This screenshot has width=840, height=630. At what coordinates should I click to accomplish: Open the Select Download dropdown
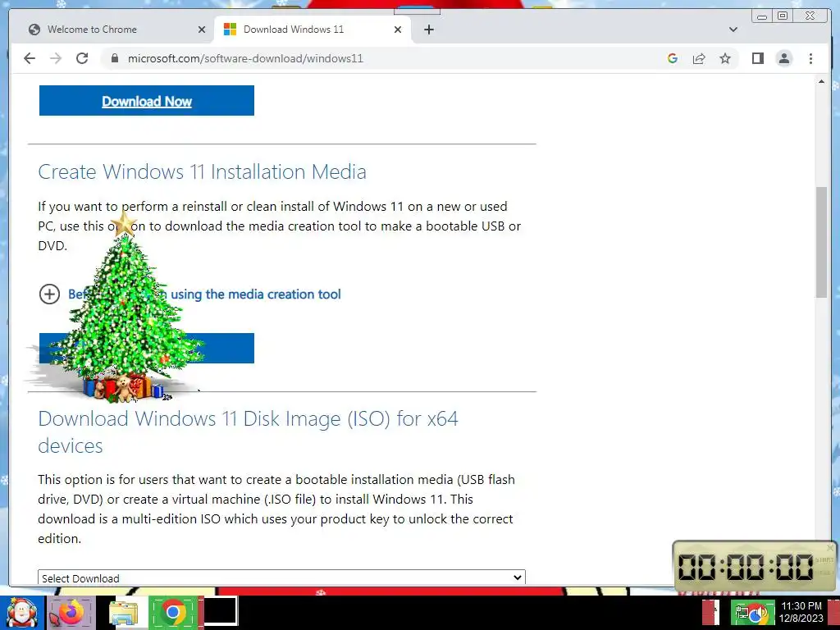pos(282,577)
